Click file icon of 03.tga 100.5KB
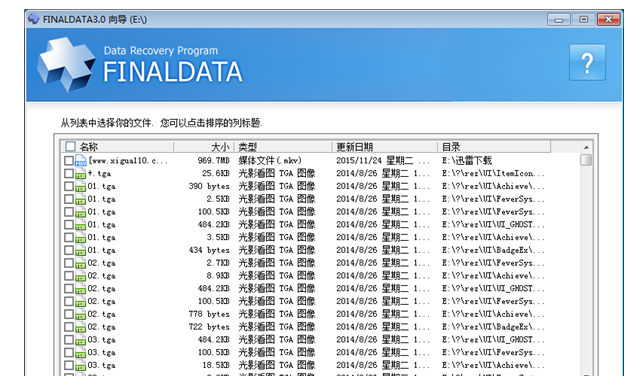Image resolution: width=631 pixels, height=376 pixels. (80, 353)
